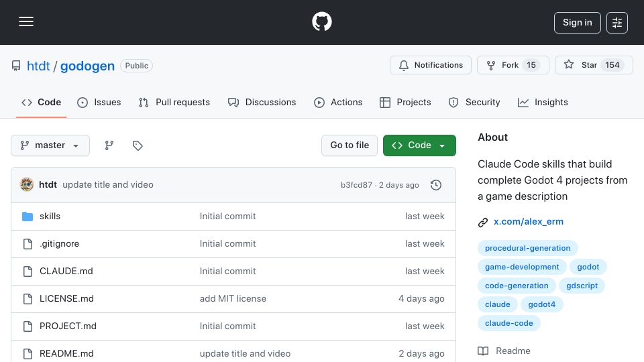This screenshot has width=644, height=362.
Task: Click the Notifications bell button
Action: click(x=431, y=65)
